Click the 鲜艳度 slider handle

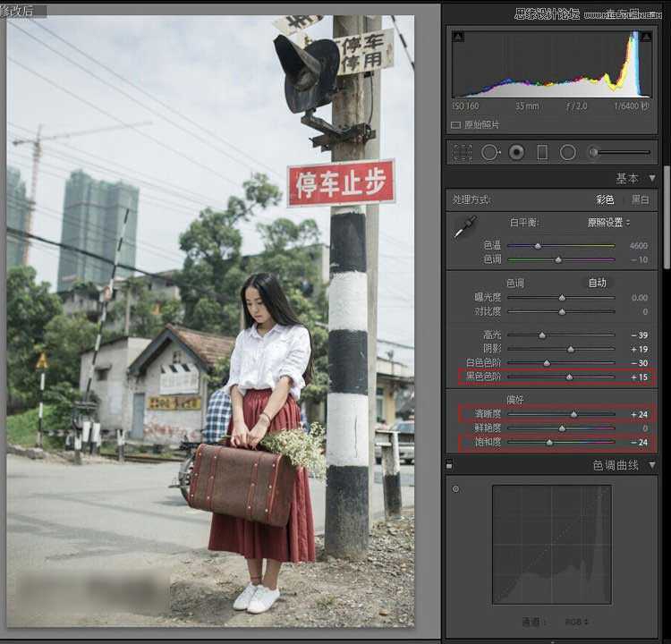(562, 428)
